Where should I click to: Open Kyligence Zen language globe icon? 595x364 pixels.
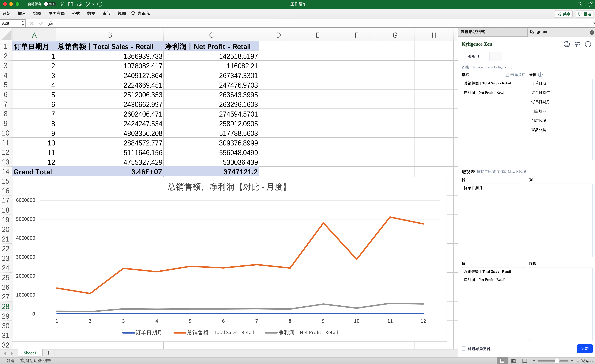pyautogui.click(x=567, y=44)
